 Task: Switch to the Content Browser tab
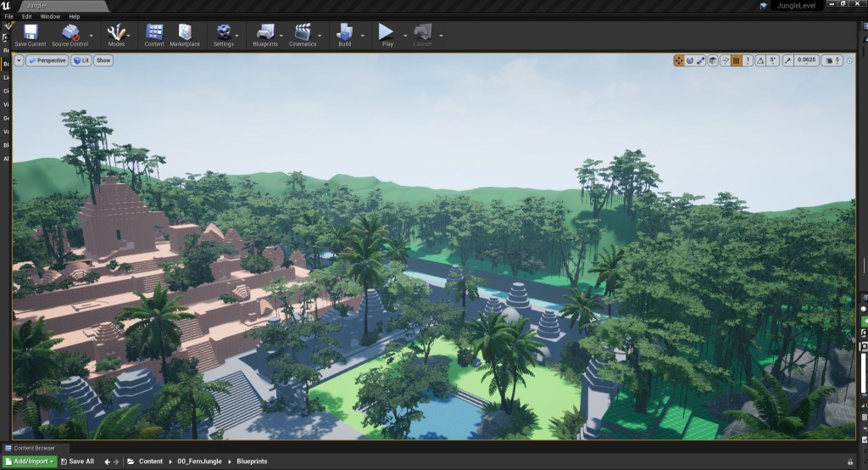[35, 448]
